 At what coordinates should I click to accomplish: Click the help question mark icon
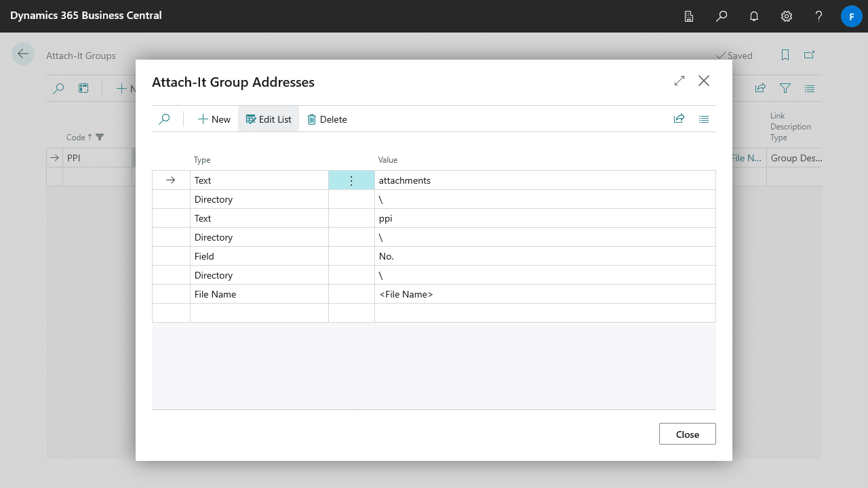pos(819,16)
